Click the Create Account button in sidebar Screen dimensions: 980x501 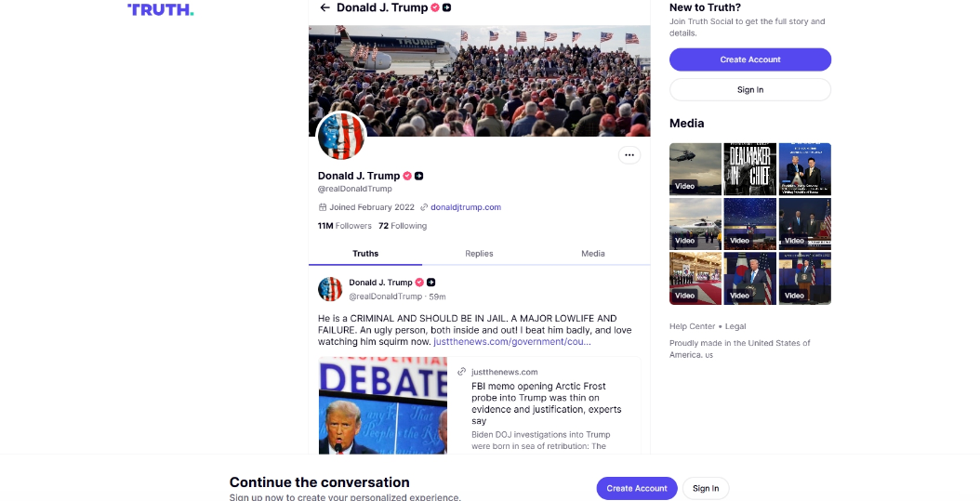(x=750, y=59)
